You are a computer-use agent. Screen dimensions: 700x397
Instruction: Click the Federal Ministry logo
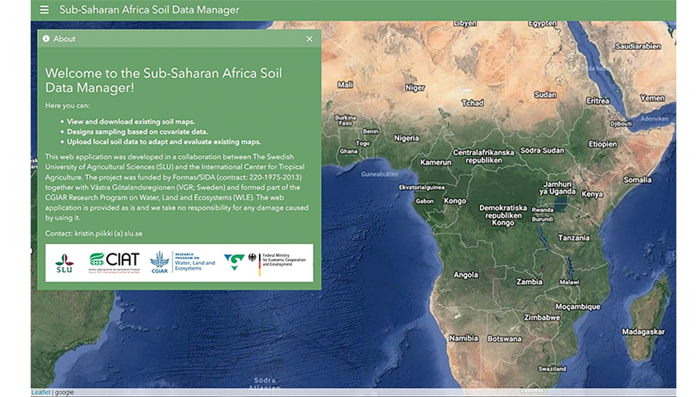(x=278, y=263)
